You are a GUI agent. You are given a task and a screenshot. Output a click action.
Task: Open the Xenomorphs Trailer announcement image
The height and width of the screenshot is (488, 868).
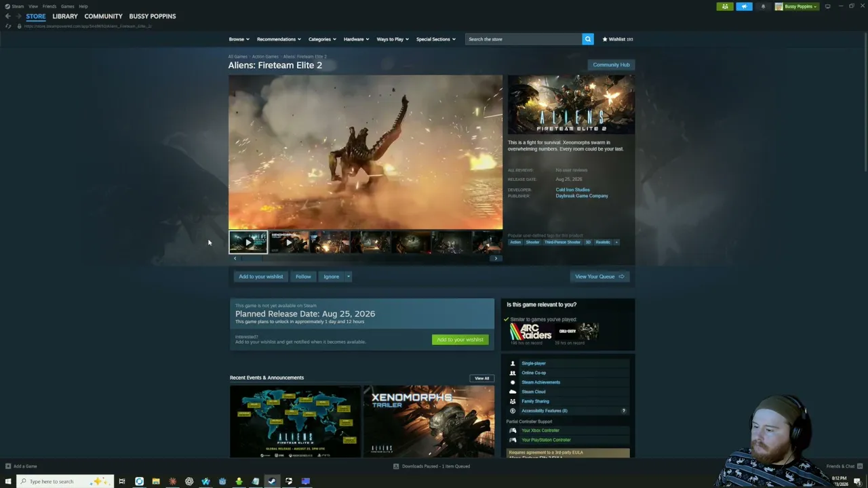click(429, 422)
